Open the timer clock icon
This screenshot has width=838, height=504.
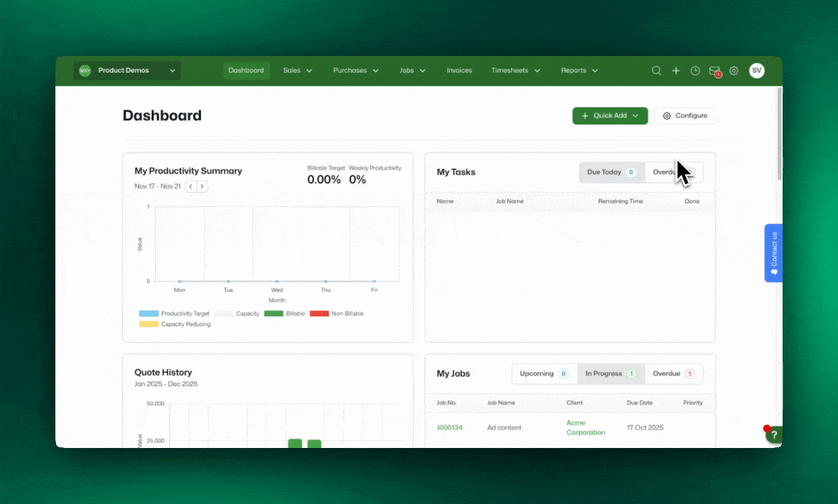695,71
